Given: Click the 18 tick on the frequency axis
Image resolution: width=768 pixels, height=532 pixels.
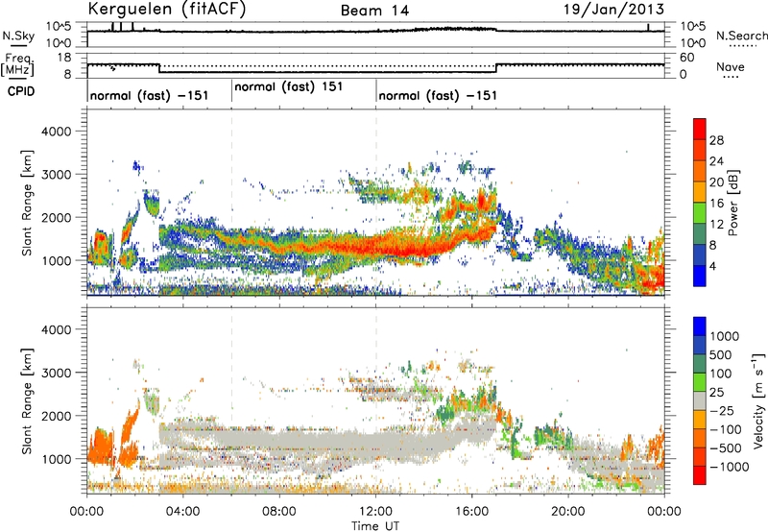Looking at the screenshot, I should click(x=64, y=58).
